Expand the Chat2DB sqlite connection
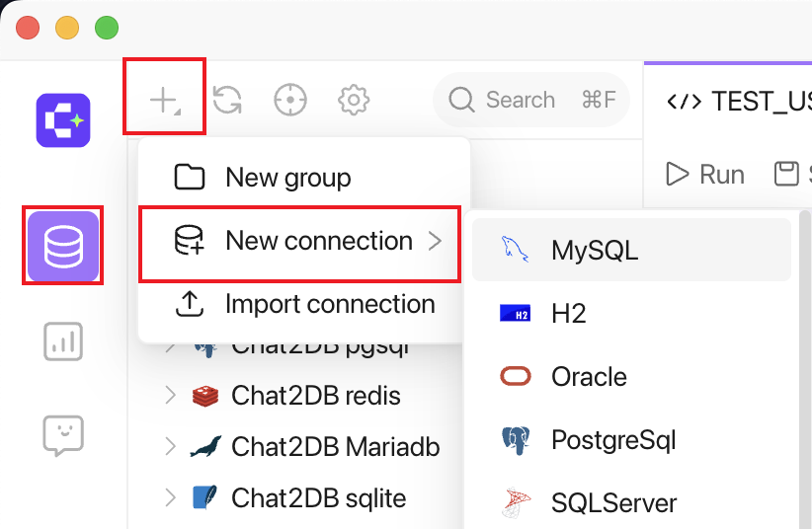The width and height of the screenshot is (812, 529). pyautogui.click(x=170, y=497)
